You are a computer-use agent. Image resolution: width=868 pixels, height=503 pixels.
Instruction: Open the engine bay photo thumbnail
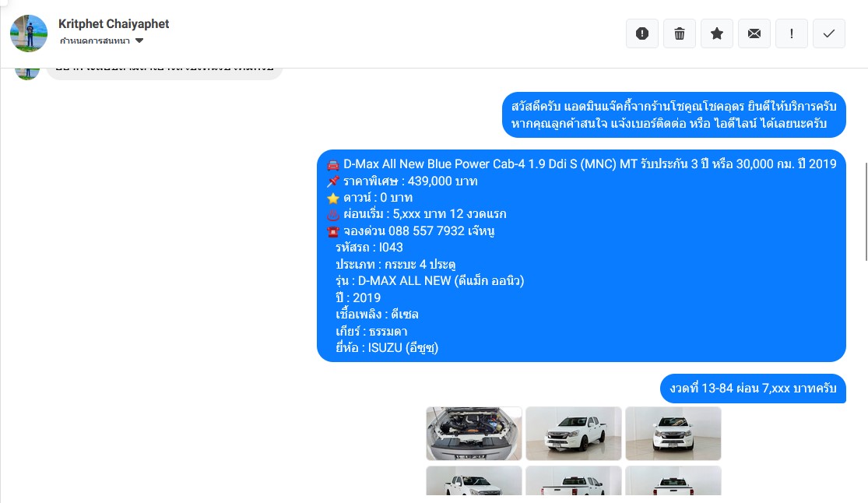(x=474, y=433)
